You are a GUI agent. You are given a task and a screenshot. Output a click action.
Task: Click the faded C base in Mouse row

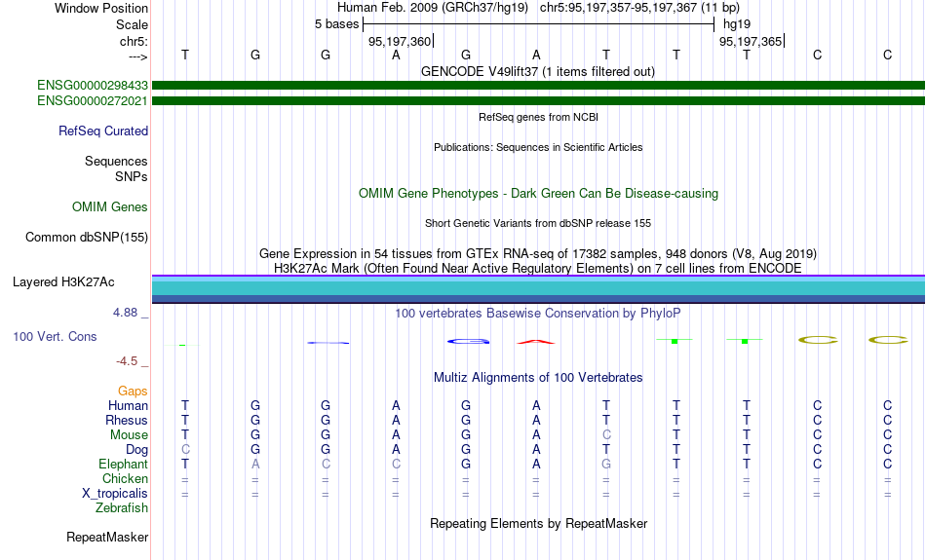click(606, 435)
